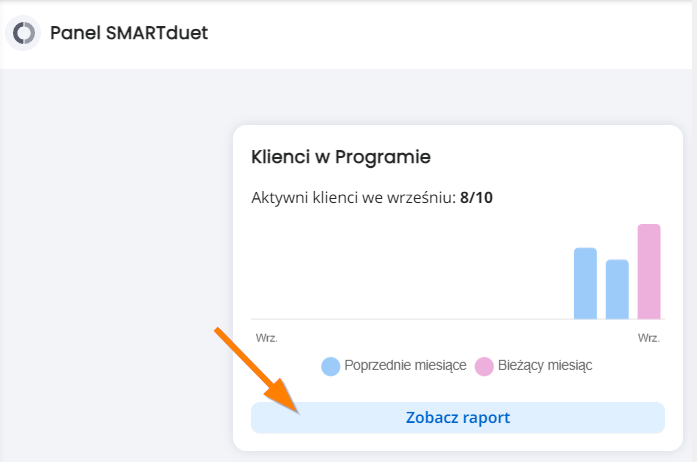Click the Klienci w Programie heading
697x462 pixels.
click(x=341, y=157)
